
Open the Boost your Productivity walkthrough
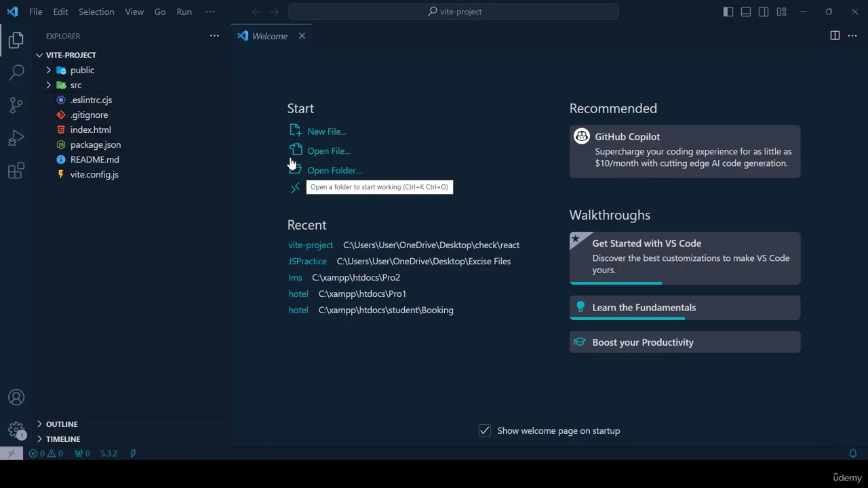(x=685, y=342)
